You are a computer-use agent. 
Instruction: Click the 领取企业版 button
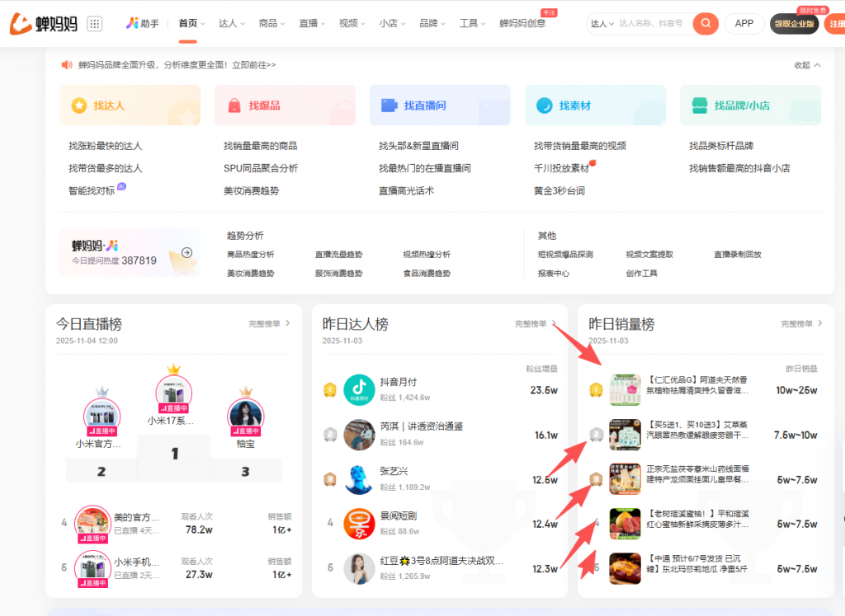click(793, 24)
